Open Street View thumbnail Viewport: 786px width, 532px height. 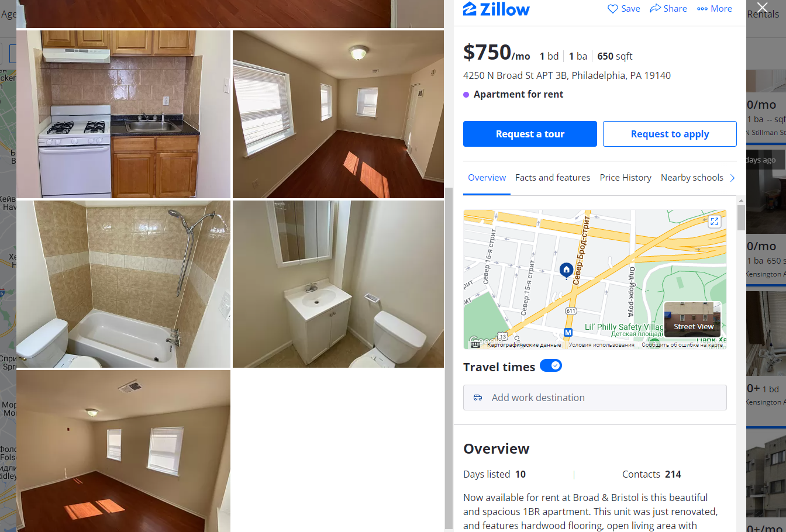tap(692, 319)
